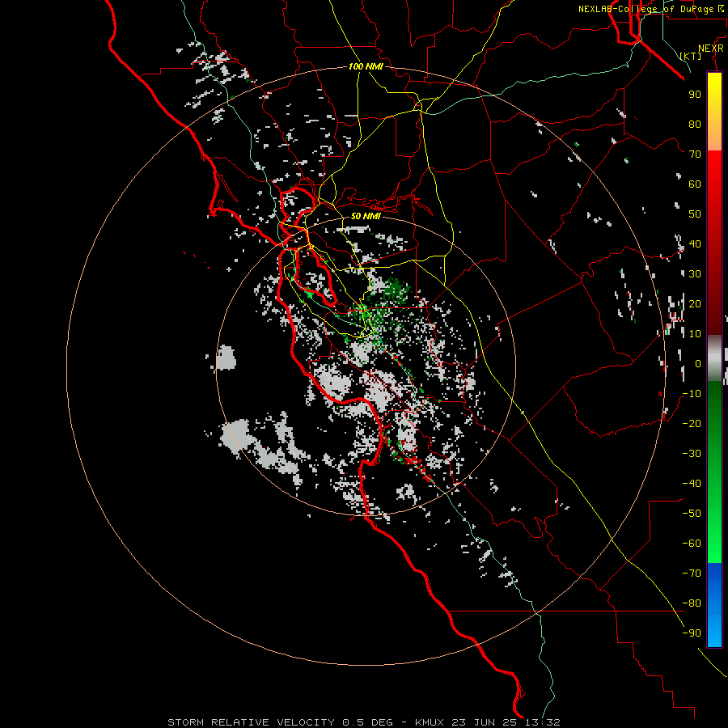
Task: Click the 50 NMI range ring label
Action: [x=366, y=216]
